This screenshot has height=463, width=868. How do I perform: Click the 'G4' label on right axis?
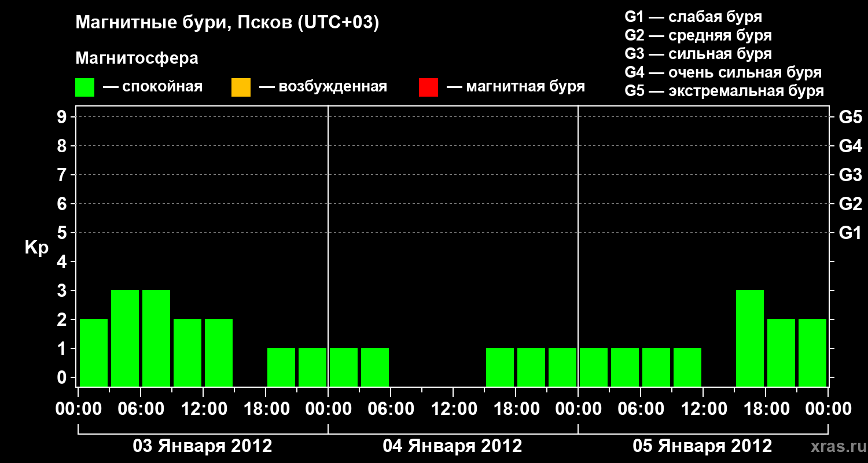pos(850,146)
